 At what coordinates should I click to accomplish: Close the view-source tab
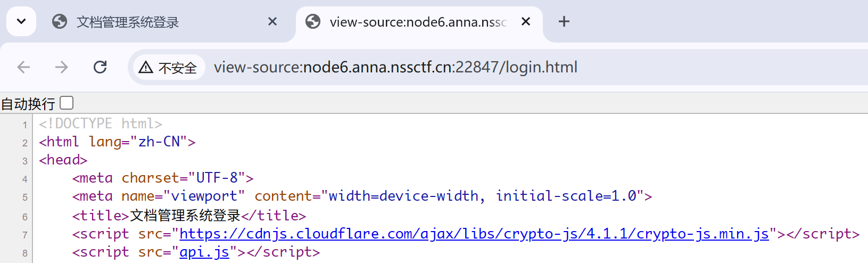pyautogui.click(x=526, y=21)
